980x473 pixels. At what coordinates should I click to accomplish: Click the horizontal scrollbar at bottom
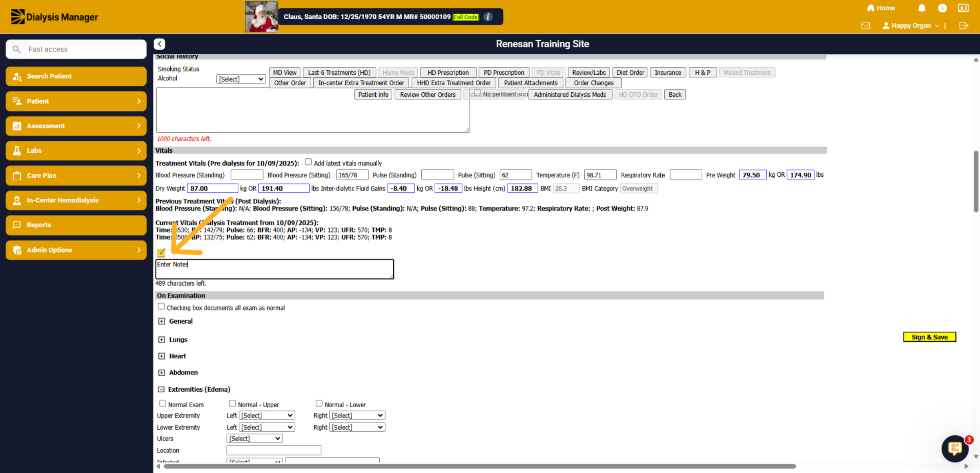(x=480, y=466)
